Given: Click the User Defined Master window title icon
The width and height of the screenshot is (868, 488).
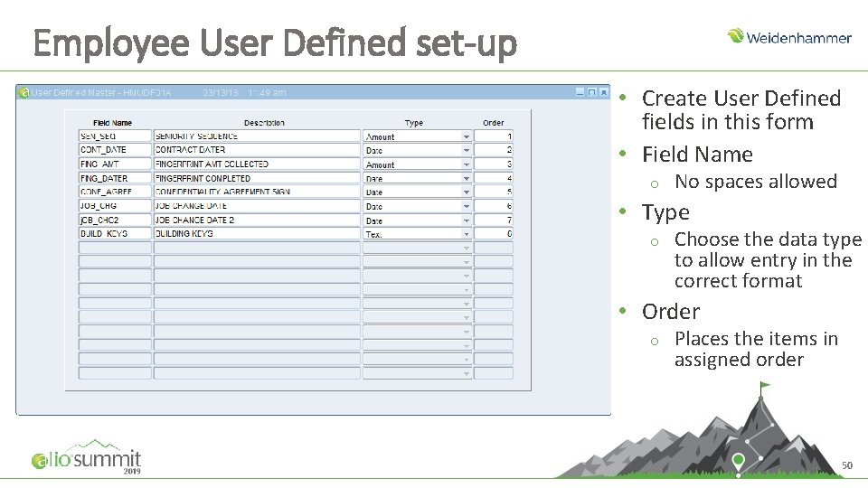Looking at the screenshot, I should (x=24, y=93).
